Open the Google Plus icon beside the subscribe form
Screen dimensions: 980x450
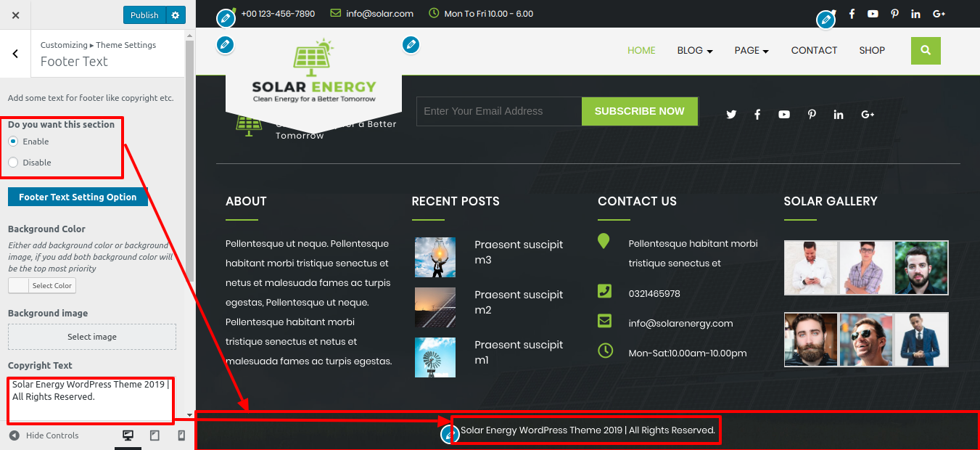coord(868,115)
